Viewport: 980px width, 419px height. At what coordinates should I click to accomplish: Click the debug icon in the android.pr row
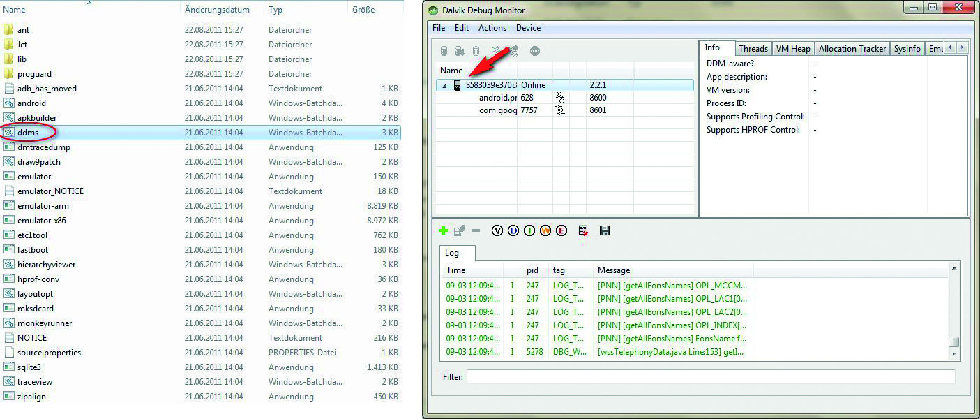(x=559, y=98)
